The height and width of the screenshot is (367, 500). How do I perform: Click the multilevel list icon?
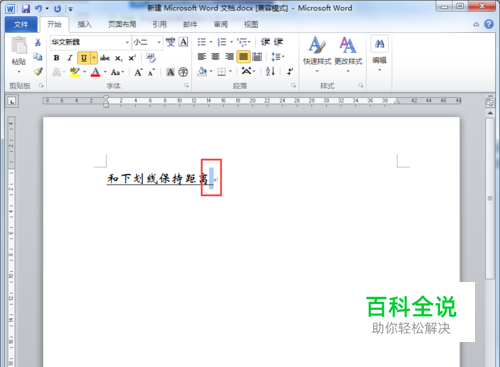(x=242, y=42)
